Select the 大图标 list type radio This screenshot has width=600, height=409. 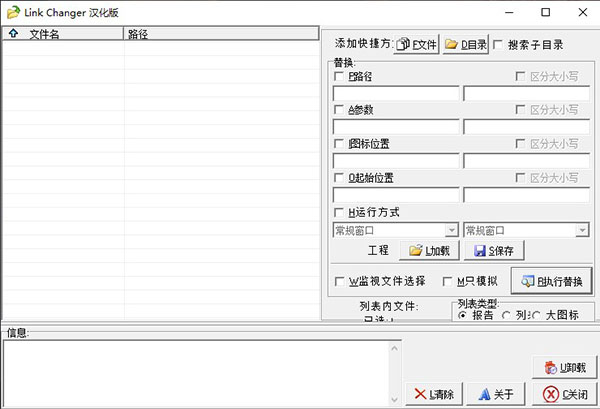click(536, 316)
